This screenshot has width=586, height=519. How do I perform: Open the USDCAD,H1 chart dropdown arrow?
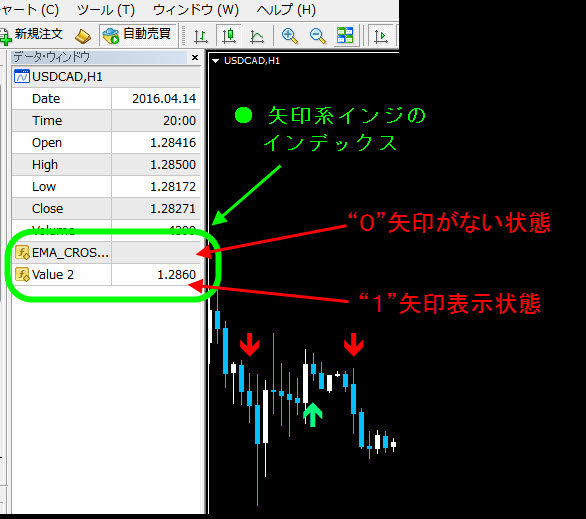pyautogui.click(x=215, y=61)
